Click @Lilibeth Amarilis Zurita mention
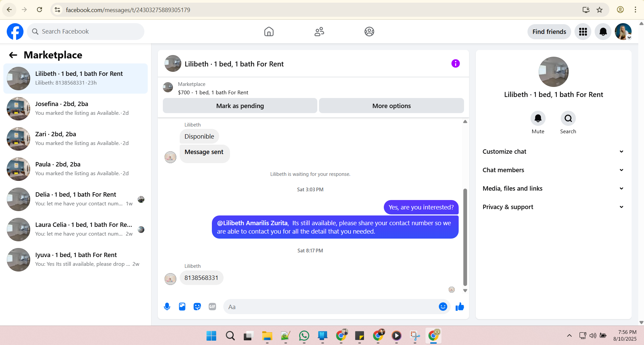 252,223
